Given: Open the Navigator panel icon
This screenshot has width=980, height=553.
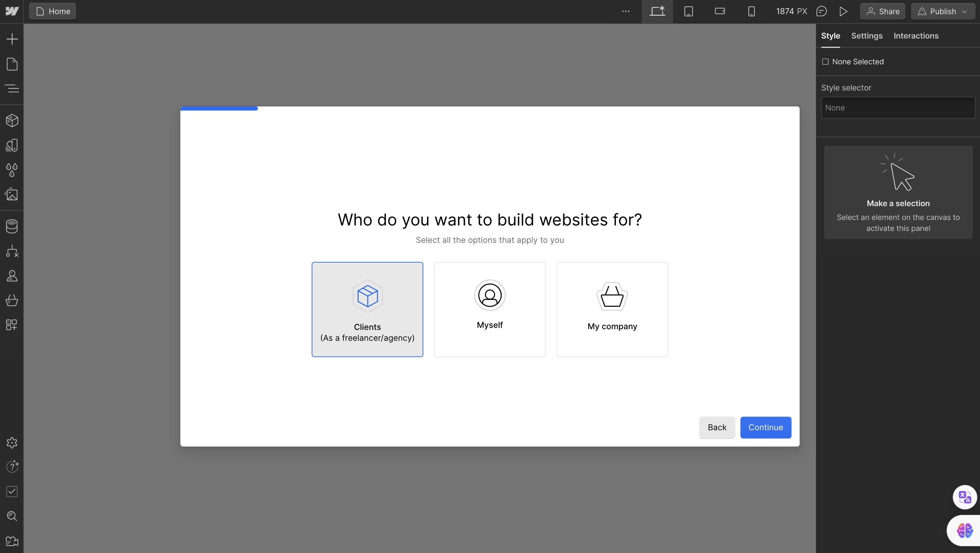Looking at the screenshot, I should [x=12, y=89].
